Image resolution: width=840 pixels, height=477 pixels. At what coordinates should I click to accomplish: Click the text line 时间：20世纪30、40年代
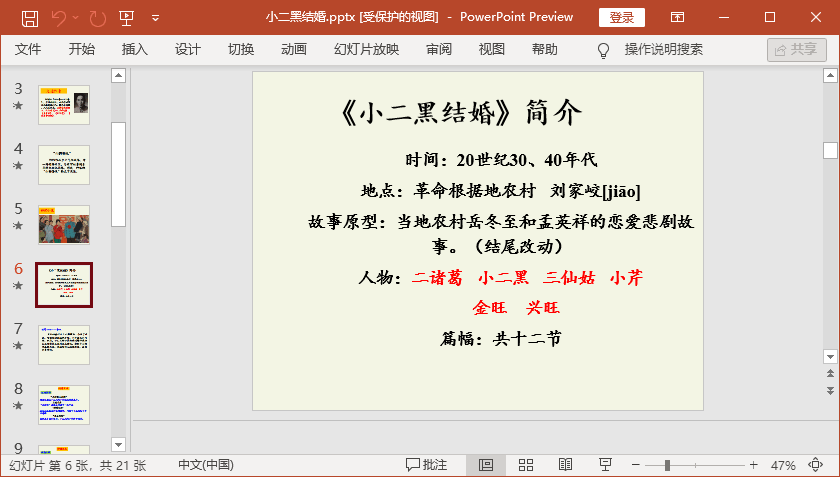[501, 160]
